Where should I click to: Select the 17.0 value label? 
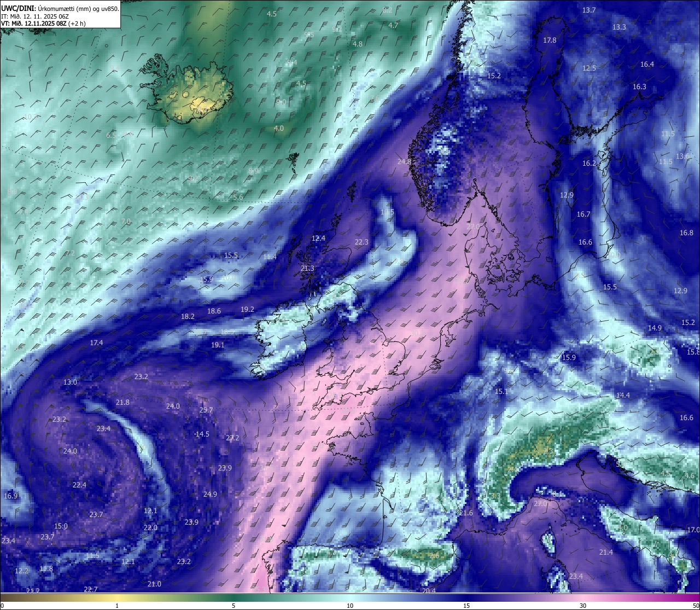693,530
